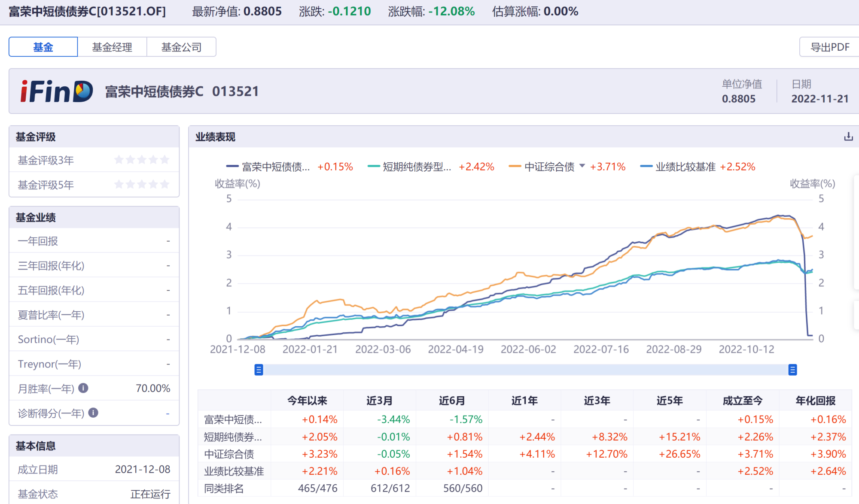The width and height of the screenshot is (859, 504).
Task: Click the 年化回报 column header
Action: pos(815,401)
